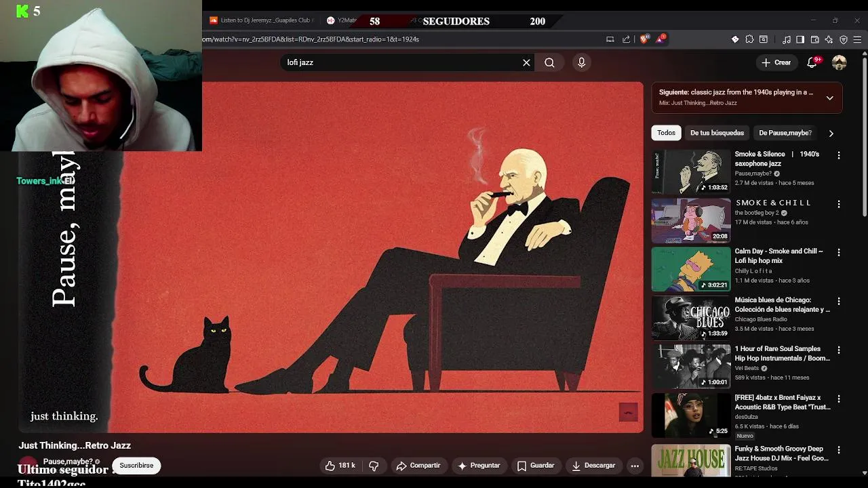Open Brave Rewards triangle icon
The width and height of the screenshot is (868, 488).
660,39
